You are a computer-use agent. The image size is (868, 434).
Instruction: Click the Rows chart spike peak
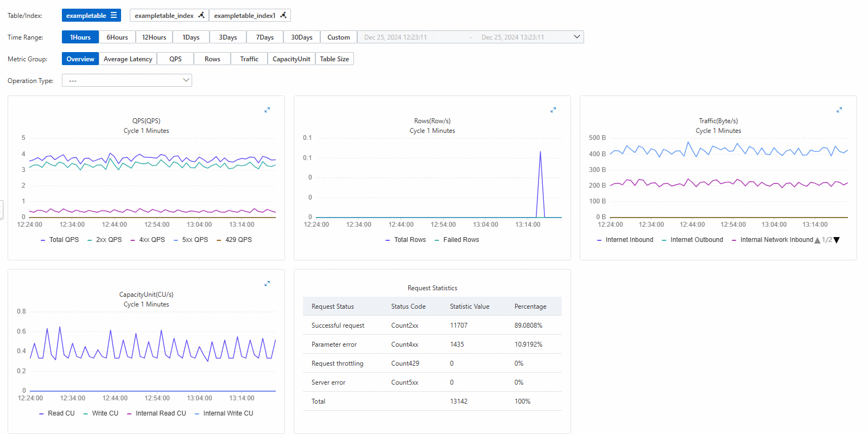click(x=540, y=152)
